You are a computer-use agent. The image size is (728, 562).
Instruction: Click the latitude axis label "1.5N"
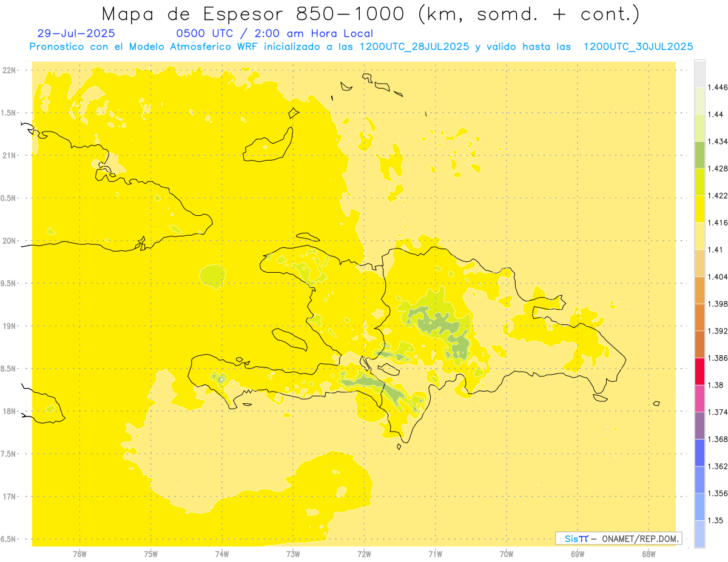pyautogui.click(x=9, y=113)
